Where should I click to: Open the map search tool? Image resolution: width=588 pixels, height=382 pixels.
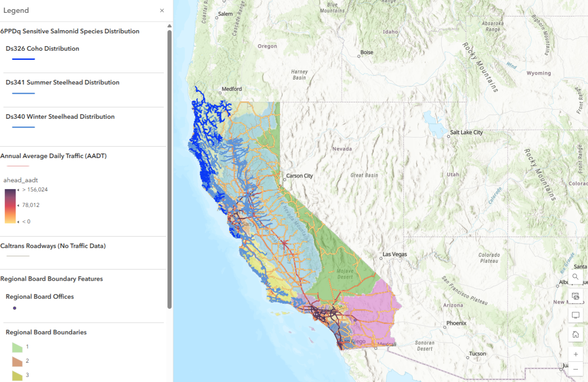(575, 276)
